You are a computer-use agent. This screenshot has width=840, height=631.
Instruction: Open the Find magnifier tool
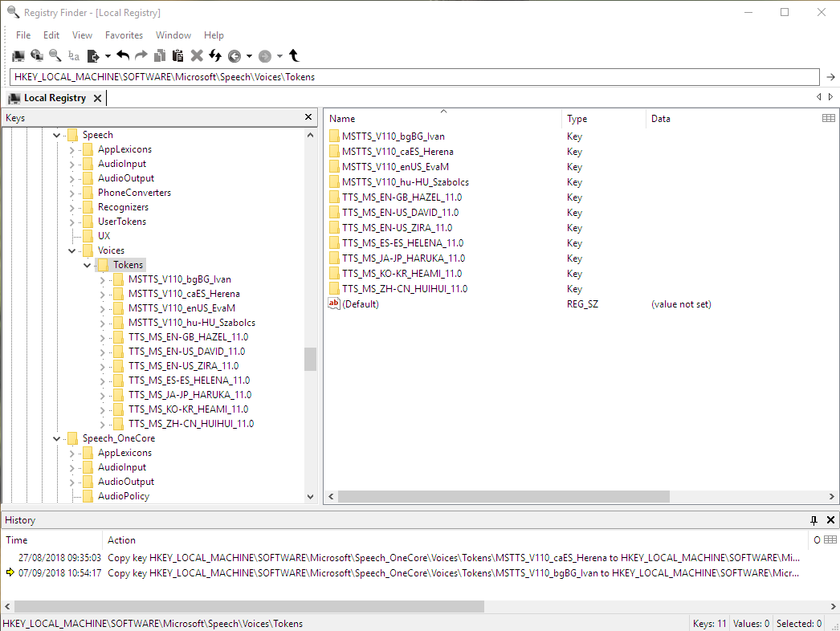coord(55,55)
